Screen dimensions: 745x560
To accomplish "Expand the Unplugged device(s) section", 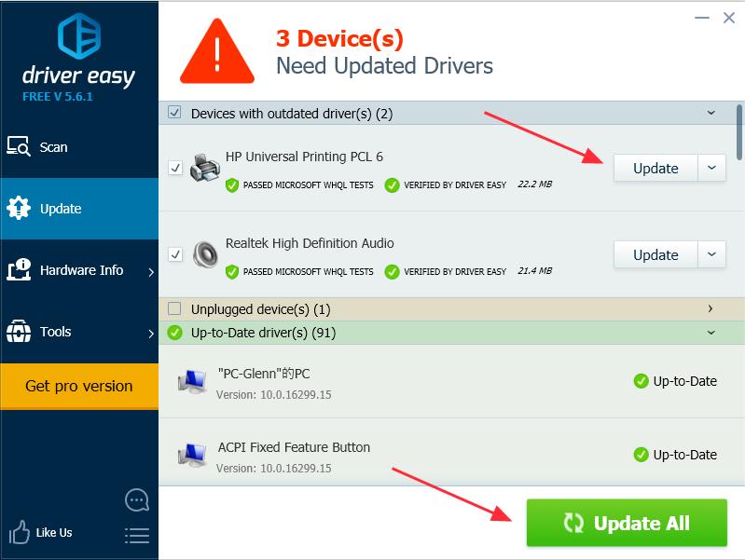I will point(711,309).
